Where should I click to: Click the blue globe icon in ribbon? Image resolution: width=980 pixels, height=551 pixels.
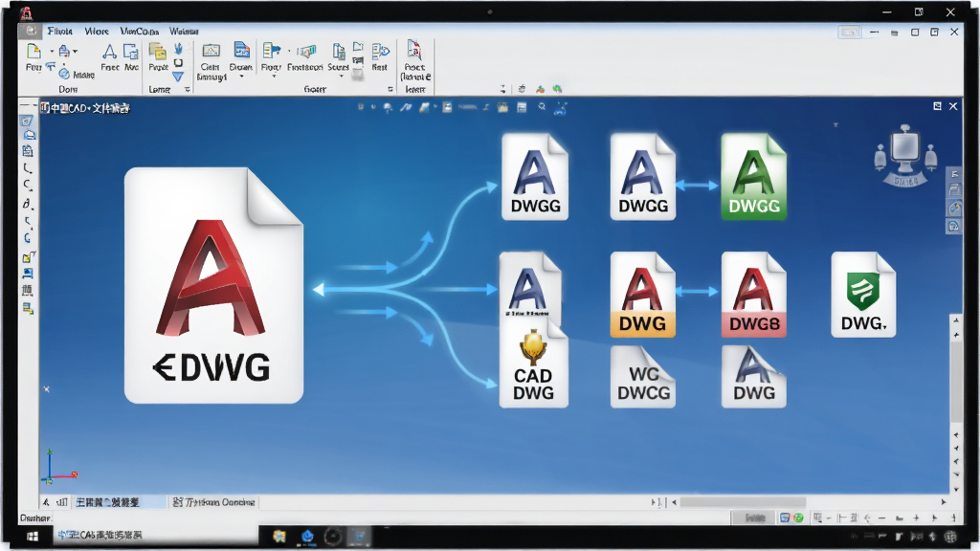click(x=64, y=74)
